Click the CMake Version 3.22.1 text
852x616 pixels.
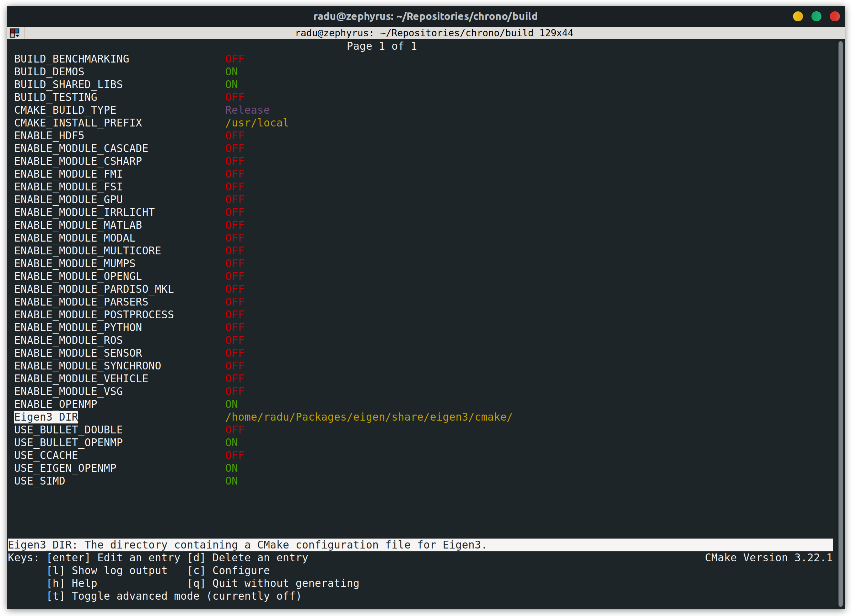[x=769, y=558]
